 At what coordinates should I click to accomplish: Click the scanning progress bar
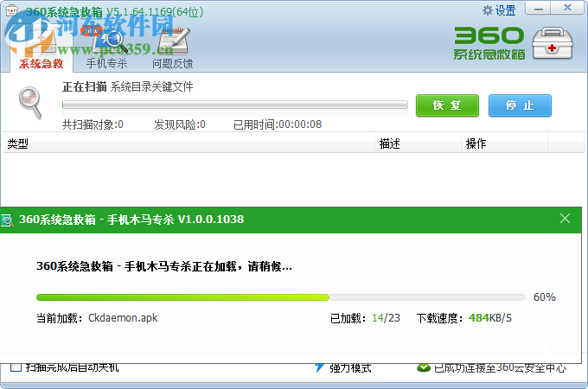click(x=235, y=105)
